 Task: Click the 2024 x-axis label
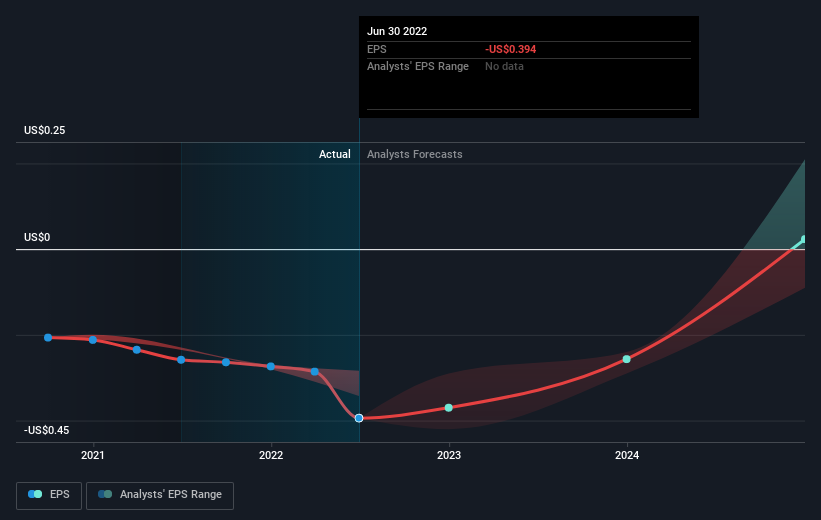[627, 455]
